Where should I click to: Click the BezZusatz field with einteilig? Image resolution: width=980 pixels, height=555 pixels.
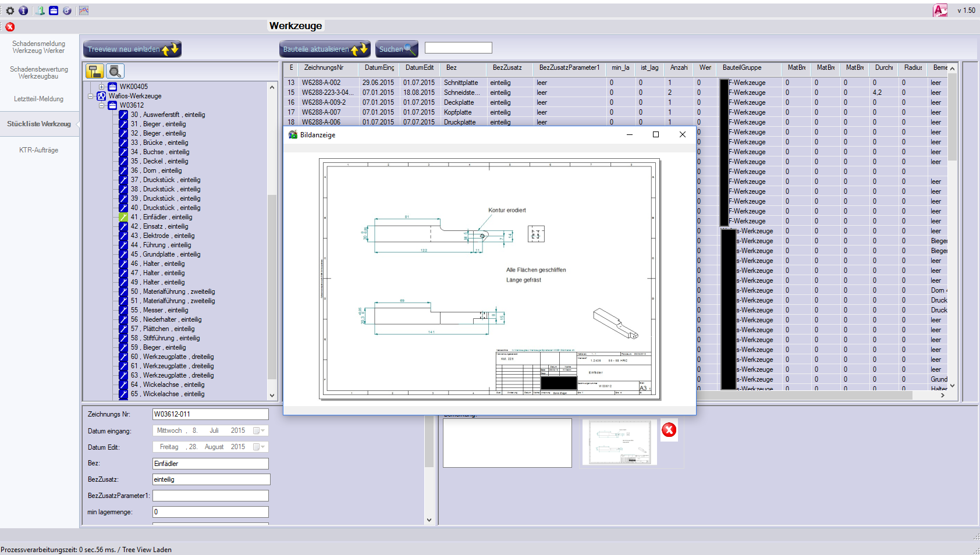211,479
